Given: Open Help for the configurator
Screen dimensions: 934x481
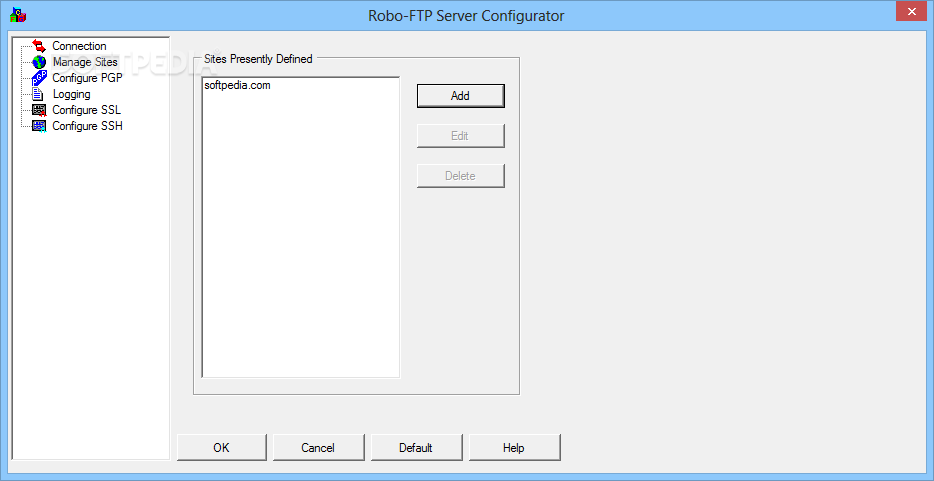Looking at the screenshot, I should [514, 448].
